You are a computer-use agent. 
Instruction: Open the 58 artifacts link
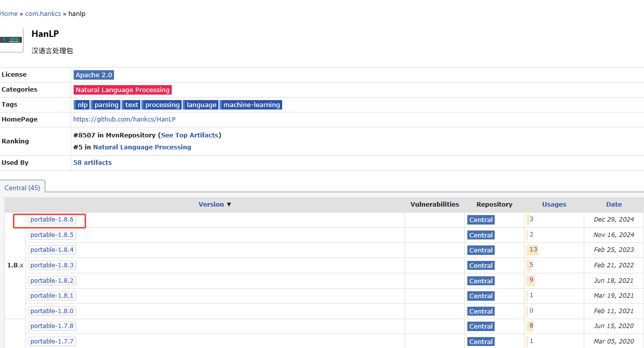[x=93, y=162]
